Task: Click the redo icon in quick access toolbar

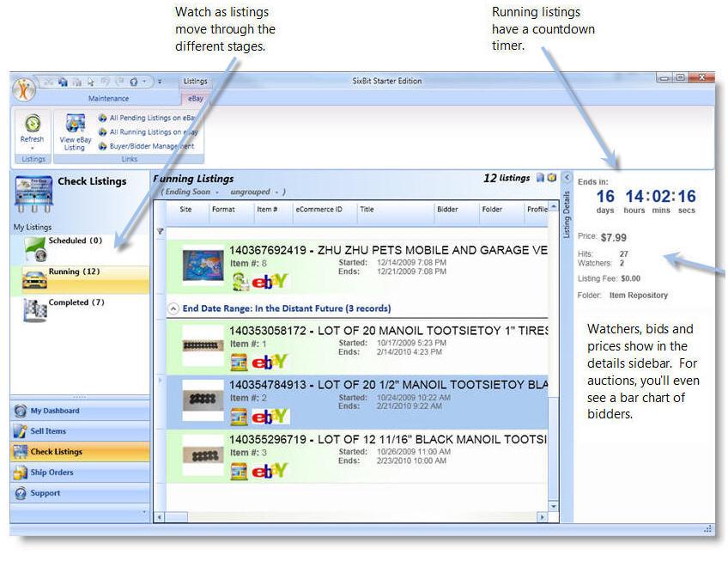Action: pyautogui.click(x=119, y=82)
